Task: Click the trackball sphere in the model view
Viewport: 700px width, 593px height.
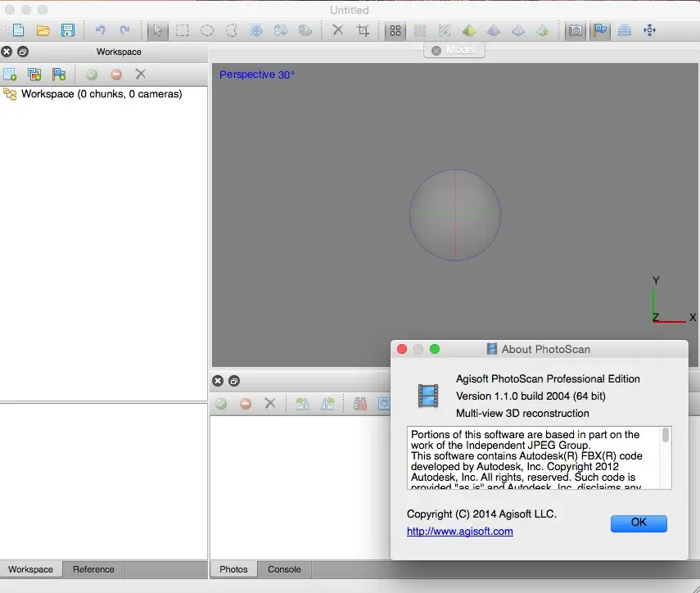Action: click(x=455, y=215)
